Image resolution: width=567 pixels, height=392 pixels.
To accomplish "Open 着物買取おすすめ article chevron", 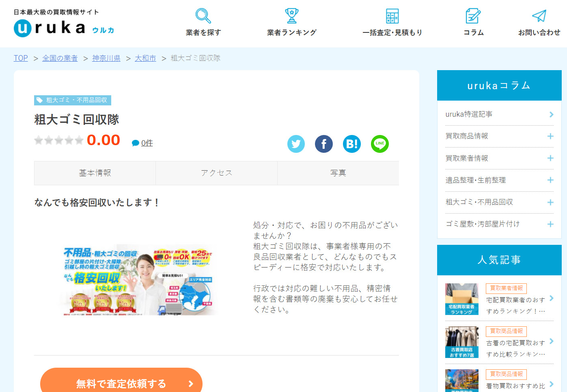I will tap(551, 384).
